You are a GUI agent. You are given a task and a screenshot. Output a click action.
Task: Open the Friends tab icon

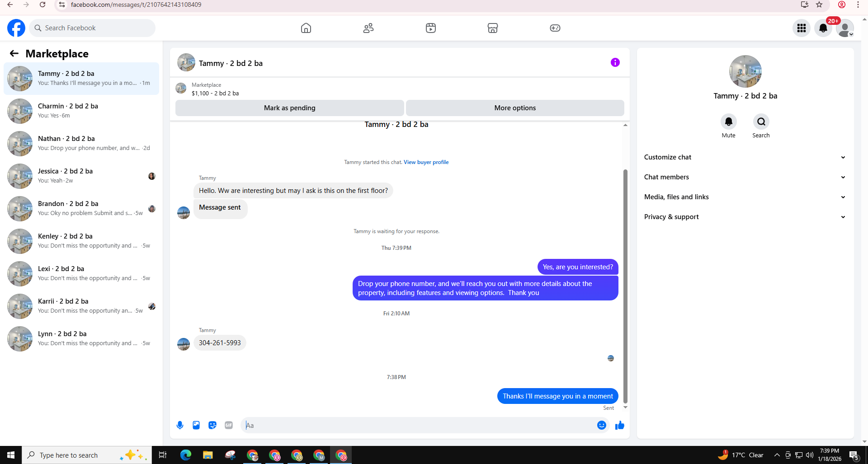tap(368, 28)
